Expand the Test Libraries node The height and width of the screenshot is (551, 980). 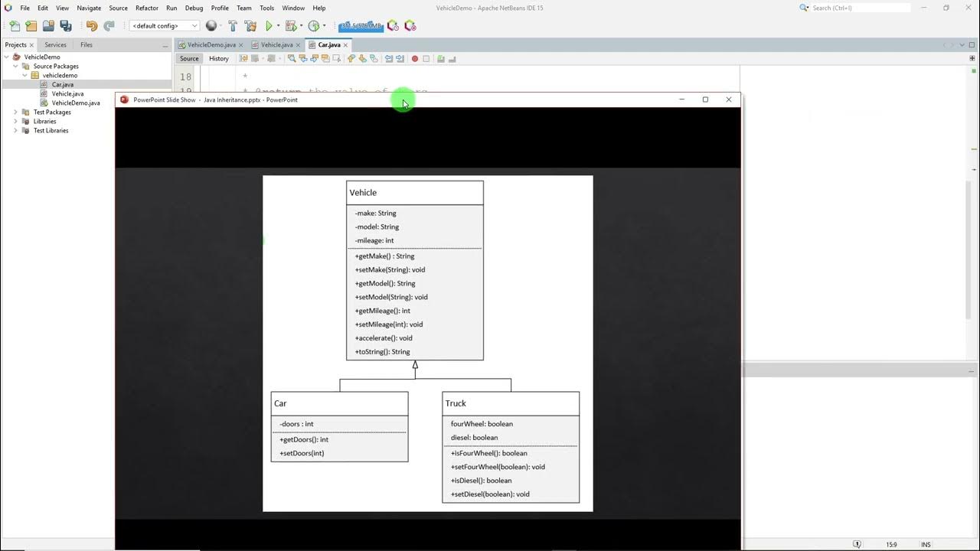click(16, 130)
